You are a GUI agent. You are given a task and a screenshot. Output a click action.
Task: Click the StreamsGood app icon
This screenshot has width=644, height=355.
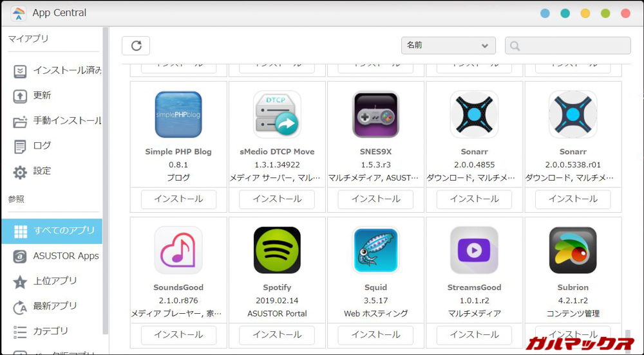(x=474, y=250)
